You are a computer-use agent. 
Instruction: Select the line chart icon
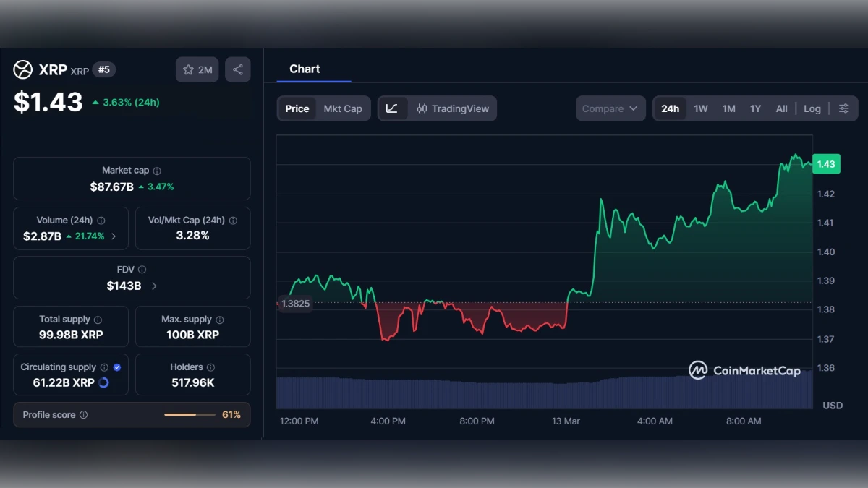click(x=392, y=108)
